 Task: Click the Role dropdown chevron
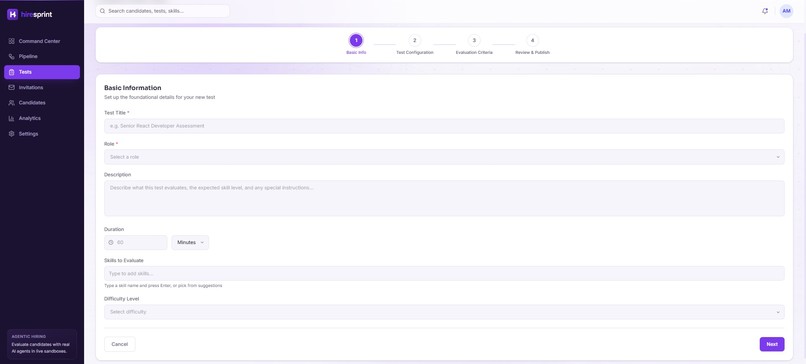[x=778, y=157]
